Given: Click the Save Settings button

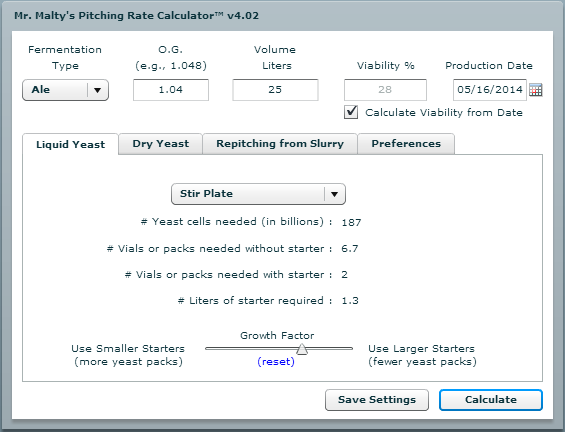Looking at the screenshot, I should click(x=377, y=400).
